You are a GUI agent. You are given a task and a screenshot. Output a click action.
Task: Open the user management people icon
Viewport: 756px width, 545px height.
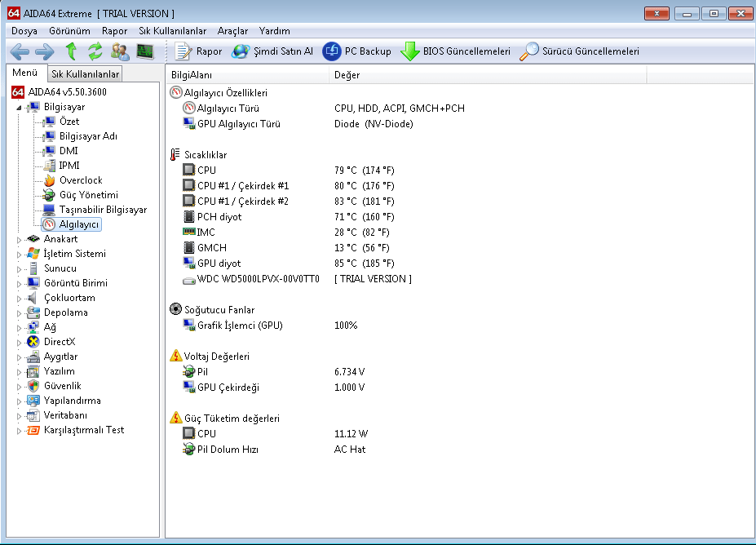[x=120, y=51]
